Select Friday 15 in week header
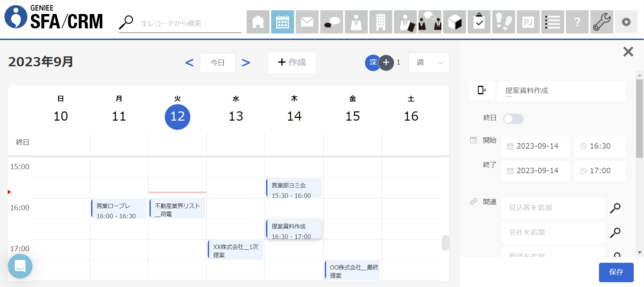Image resolution: width=644 pixels, height=287 pixels. click(353, 117)
